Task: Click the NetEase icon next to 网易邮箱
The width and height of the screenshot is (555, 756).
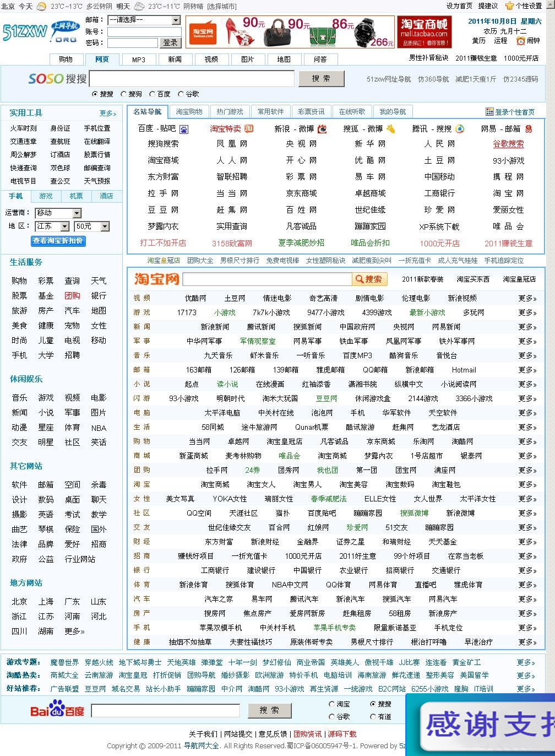Action: click(x=528, y=129)
